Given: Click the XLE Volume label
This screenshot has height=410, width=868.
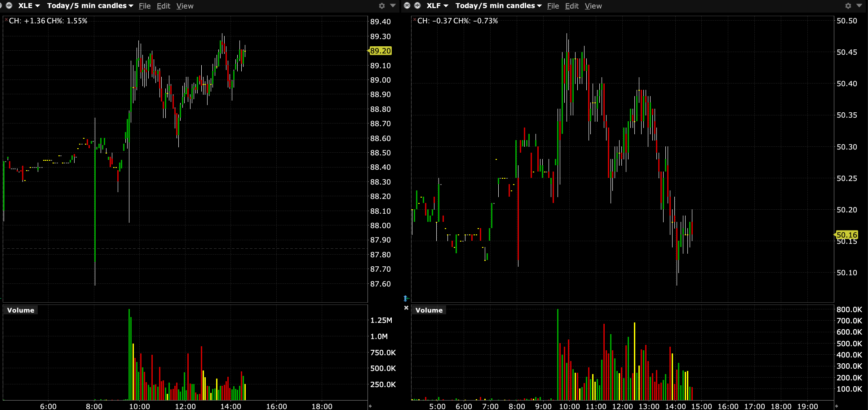Looking at the screenshot, I should coord(21,310).
